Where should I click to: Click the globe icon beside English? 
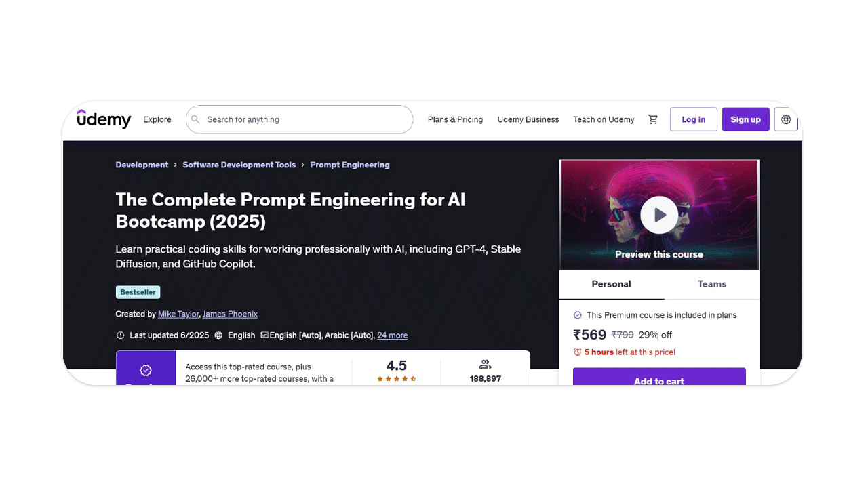[218, 335]
